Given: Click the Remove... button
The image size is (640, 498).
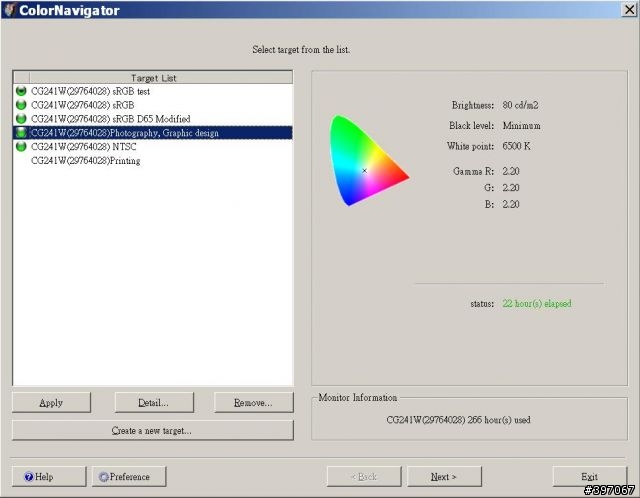Looking at the screenshot, I should click(253, 402).
